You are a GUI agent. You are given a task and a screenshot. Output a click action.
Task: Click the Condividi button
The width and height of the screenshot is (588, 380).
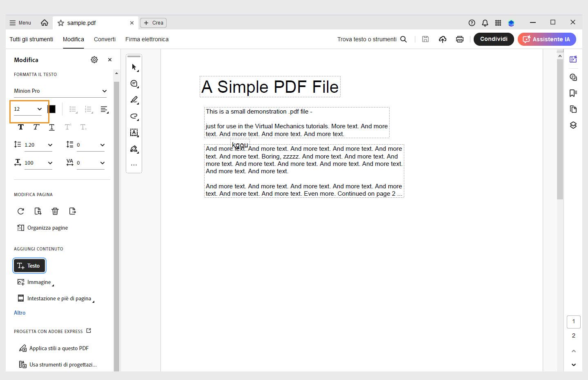click(x=494, y=39)
